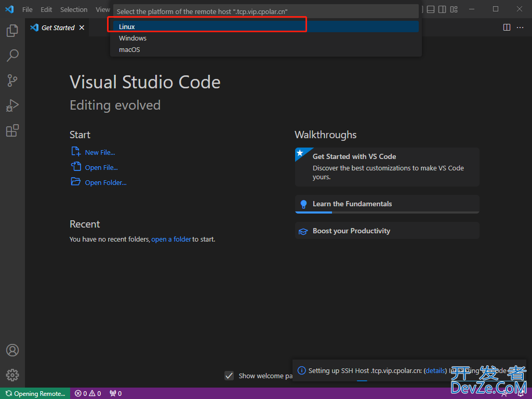Click the forwarded ports status indicator
This screenshot has width=532, height=399.
116,394
